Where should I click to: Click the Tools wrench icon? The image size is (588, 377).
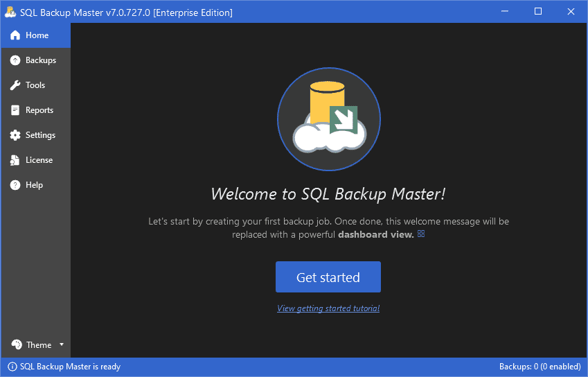point(15,85)
